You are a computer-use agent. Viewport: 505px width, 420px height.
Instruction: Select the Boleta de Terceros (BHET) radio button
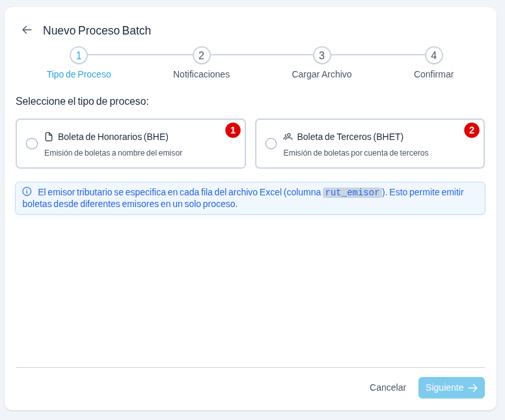(x=271, y=143)
